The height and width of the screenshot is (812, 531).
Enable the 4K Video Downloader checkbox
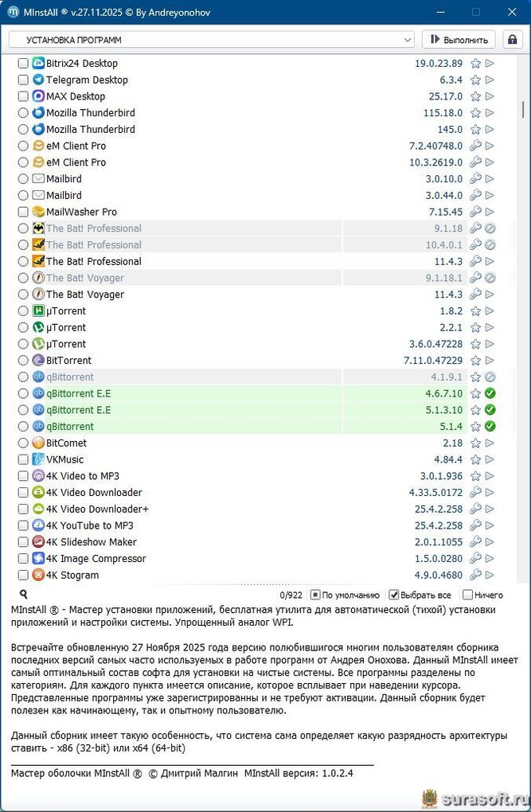(x=23, y=493)
